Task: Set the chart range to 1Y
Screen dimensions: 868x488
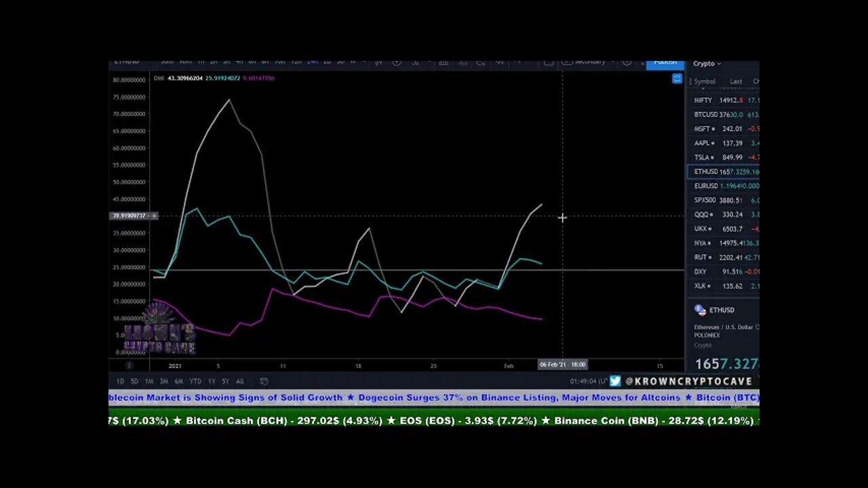Action: coord(212,382)
